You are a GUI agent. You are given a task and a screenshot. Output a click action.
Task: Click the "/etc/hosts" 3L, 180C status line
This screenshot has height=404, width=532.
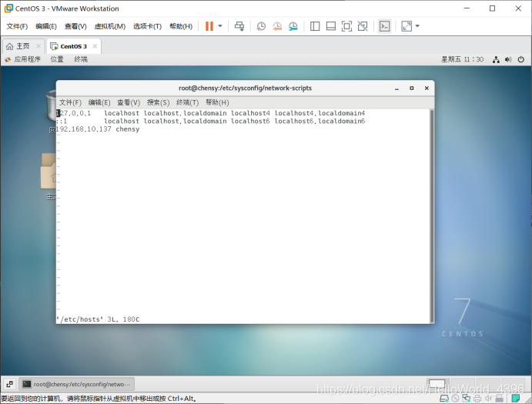tap(98, 319)
